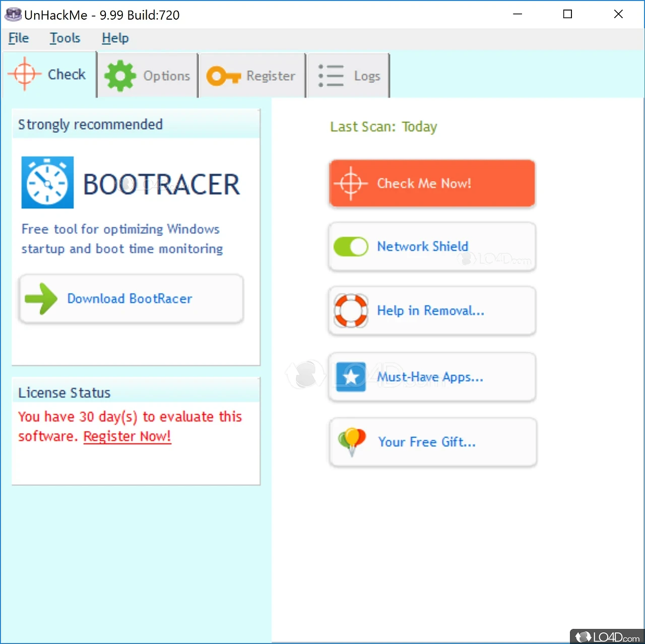This screenshot has height=644, width=645.
Task: Switch to the Logs tab
Action: pyautogui.click(x=348, y=76)
